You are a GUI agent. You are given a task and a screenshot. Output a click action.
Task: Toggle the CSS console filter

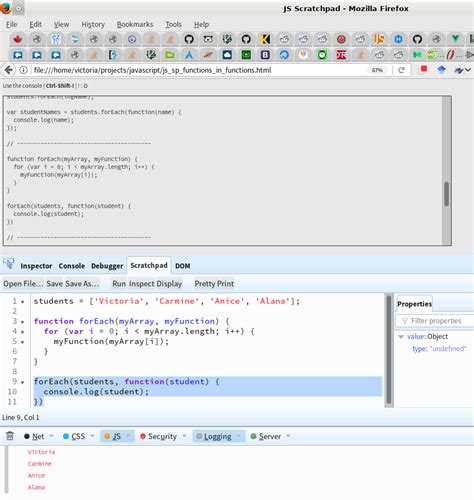pos(74,436)
